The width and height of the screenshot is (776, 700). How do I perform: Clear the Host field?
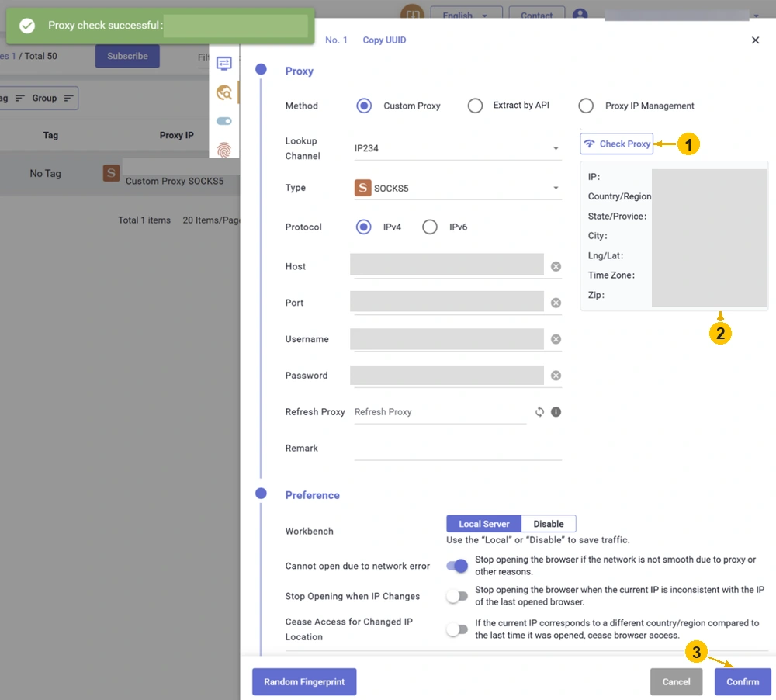[556, 266]
